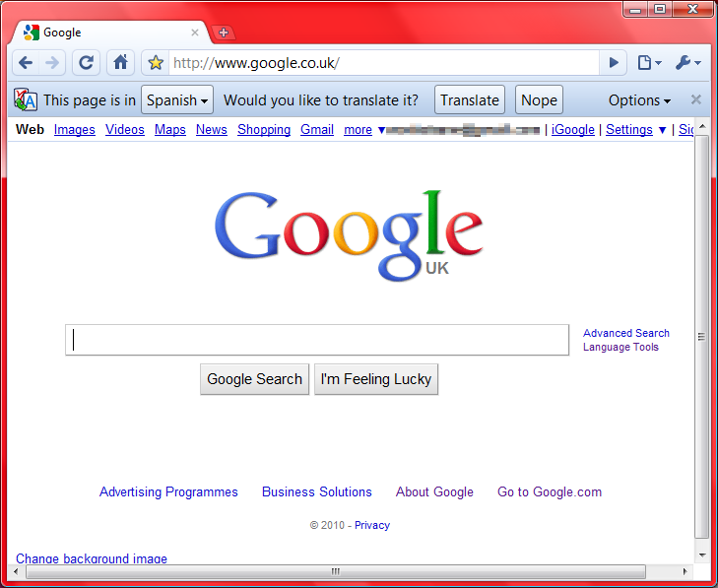Click the more link
Screen dimensions: 718x588
358,130
